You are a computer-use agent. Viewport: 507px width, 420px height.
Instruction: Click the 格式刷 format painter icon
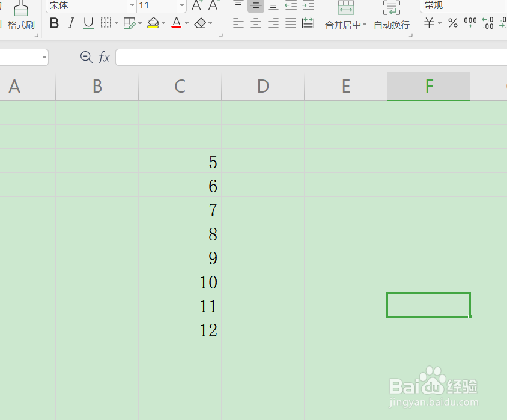[x=20, y=8]
